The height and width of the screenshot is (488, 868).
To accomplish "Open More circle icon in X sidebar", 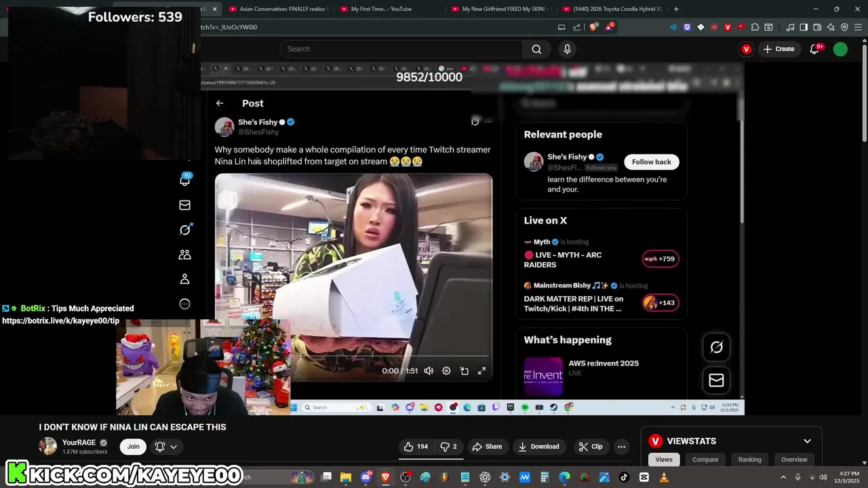I will pyautogui.click(x=184, y=304).
